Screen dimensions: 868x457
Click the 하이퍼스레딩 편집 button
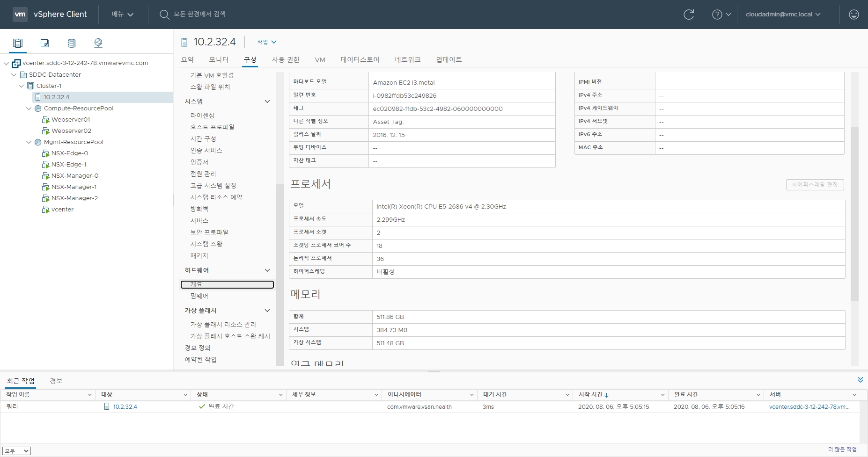pos(815,185)
